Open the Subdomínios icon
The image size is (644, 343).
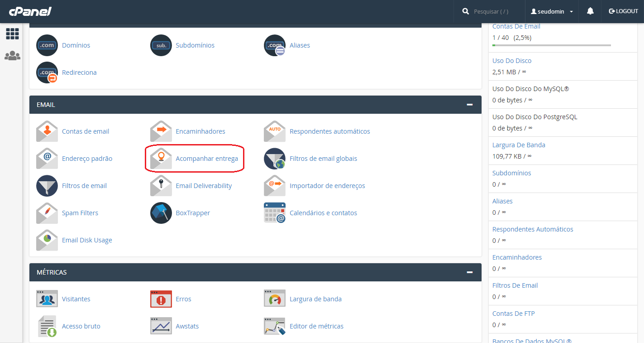point(161,45)
